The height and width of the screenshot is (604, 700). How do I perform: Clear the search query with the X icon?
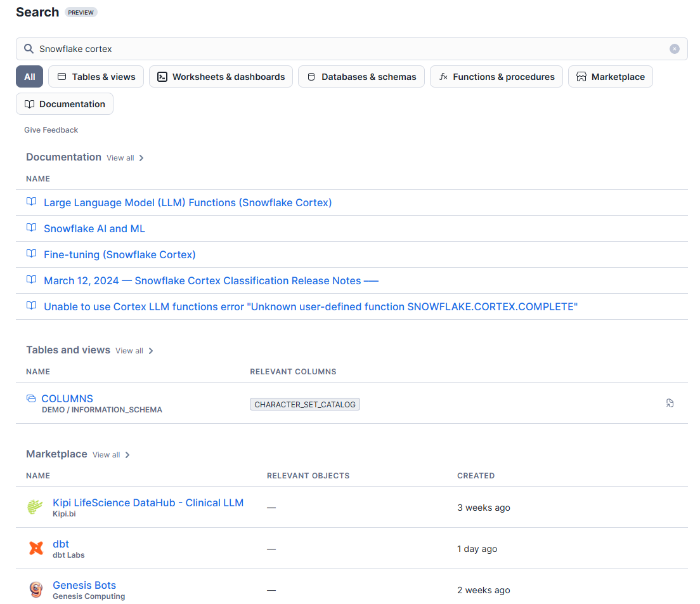pos(674,48)
